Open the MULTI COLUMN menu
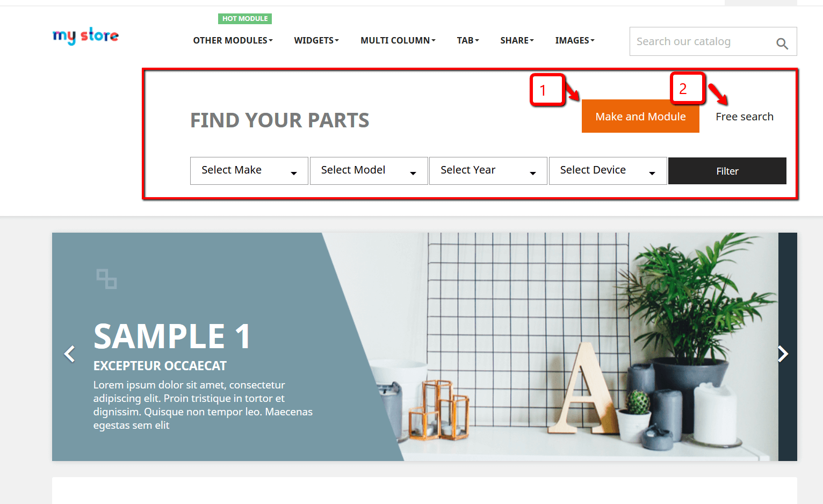Image resolution: width=823 pixels, height=504 pixels. (398, 40)
